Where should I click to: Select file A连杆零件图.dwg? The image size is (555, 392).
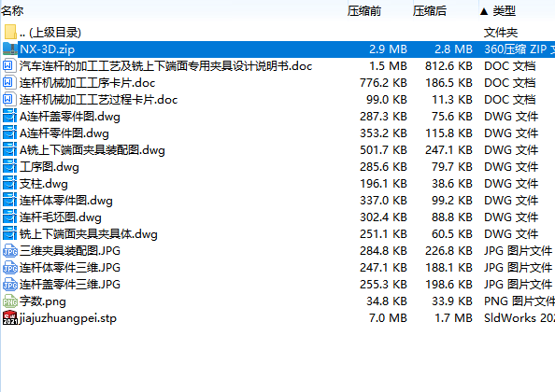coord(64,133)
